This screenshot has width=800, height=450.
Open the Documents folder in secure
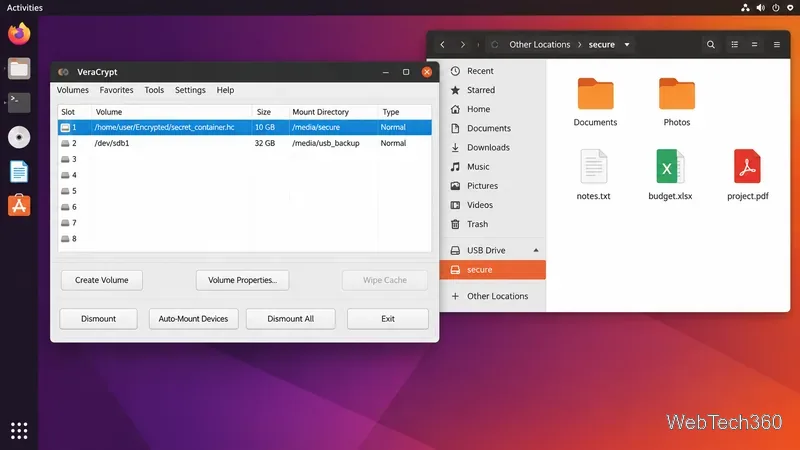pos(595,102)
